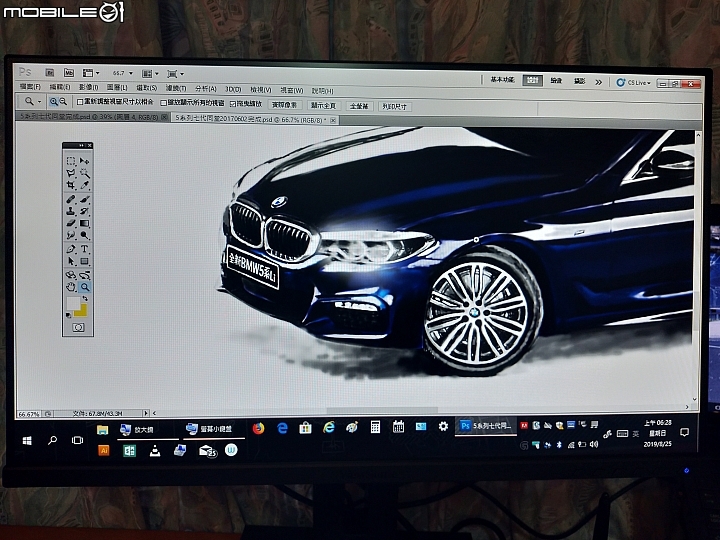This screenshot has width=720, height=540.
Task: Click the Print Size button
Action: click(394, 107)
